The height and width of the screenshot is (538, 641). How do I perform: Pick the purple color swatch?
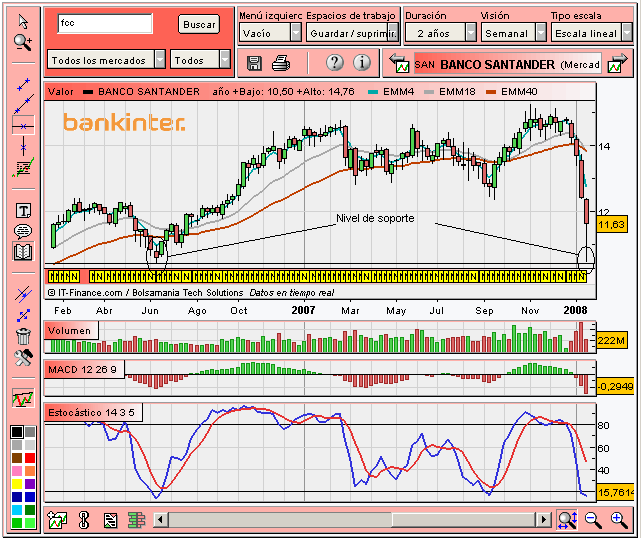(x=30, y=484)
